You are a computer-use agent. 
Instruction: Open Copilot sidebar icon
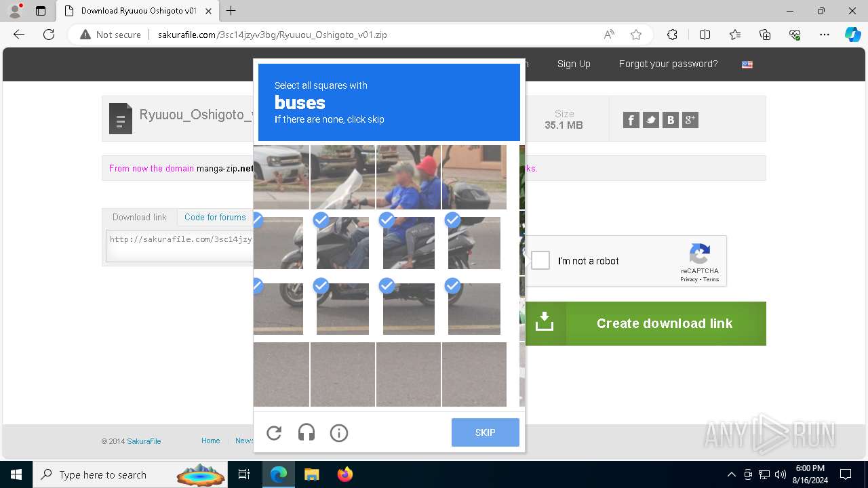click(852, 35)
